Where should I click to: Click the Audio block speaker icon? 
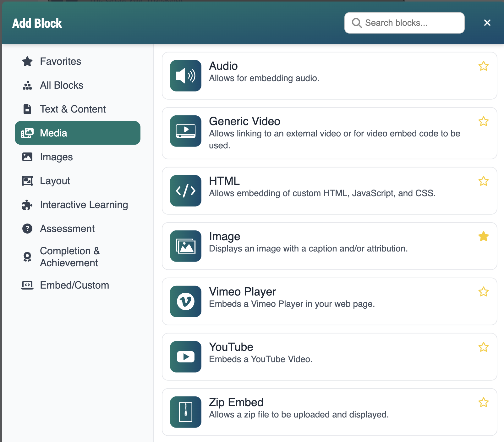click(x=186, y=76)
